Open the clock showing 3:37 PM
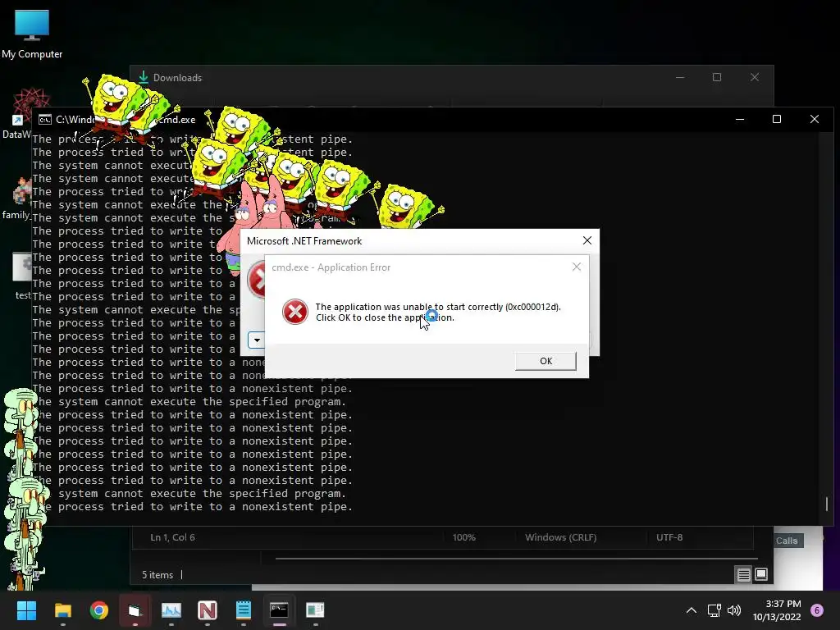This screenshot has width=840, height=630. [x=777, y=610]
